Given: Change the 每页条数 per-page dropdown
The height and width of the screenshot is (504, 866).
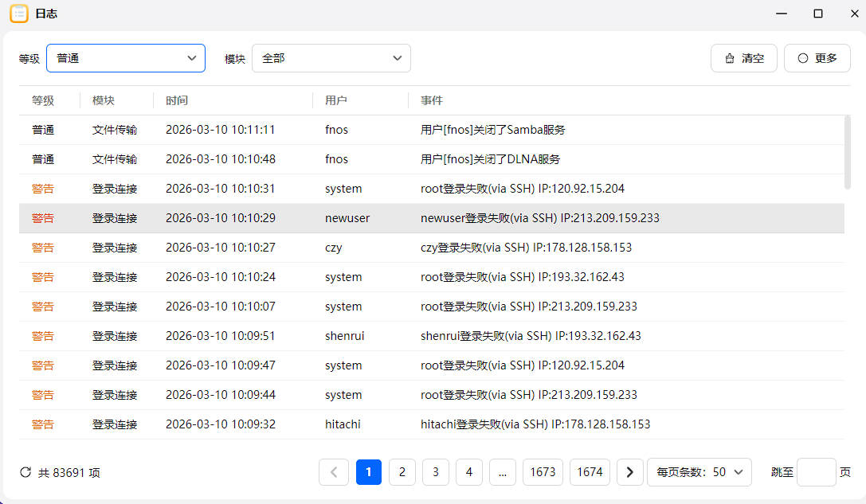Looking at the screenshot, I should (699, 472).
